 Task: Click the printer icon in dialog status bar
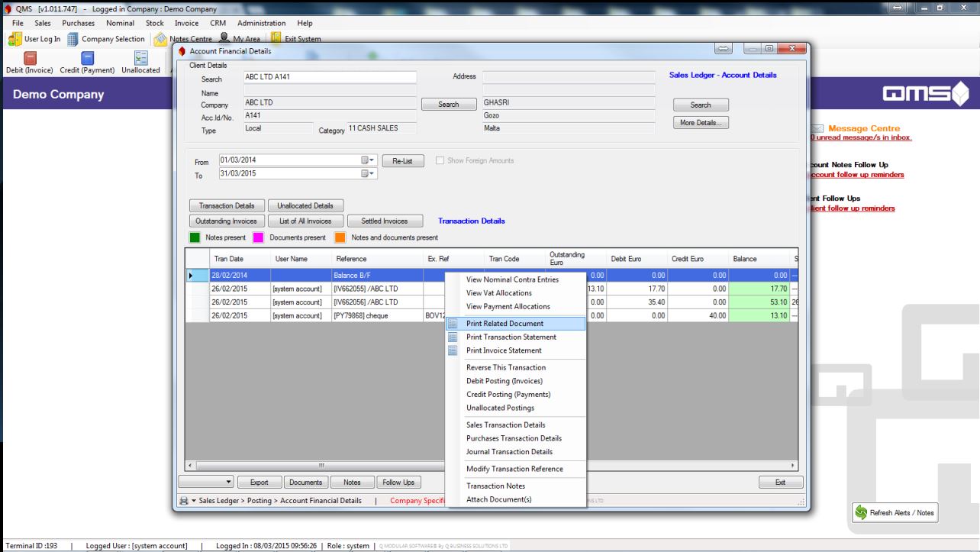pos(182,501)
